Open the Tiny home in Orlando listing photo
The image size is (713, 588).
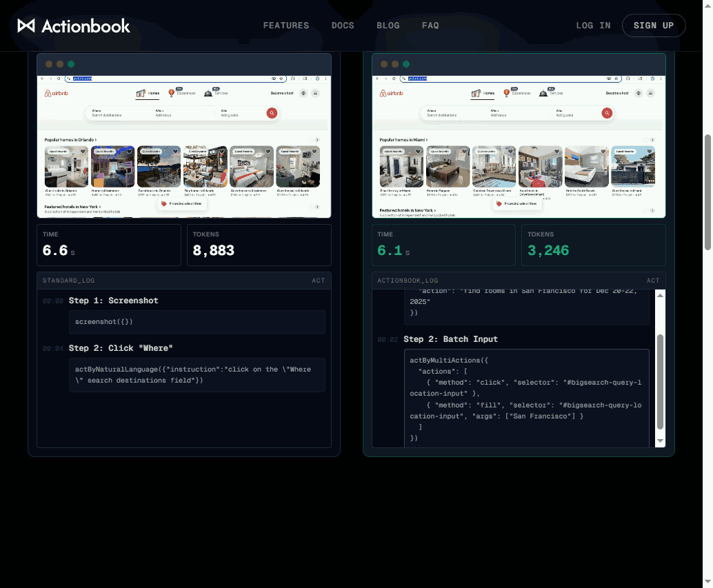[x=205, y=167]
